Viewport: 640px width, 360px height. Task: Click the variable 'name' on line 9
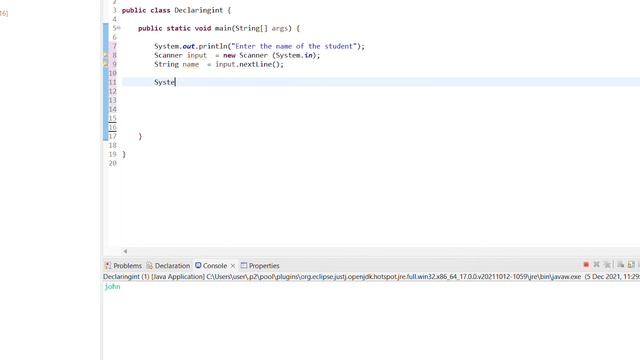(x=191, y=64)
